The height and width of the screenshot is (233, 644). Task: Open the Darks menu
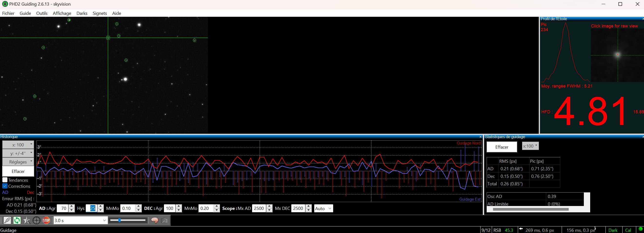[82, 13]
